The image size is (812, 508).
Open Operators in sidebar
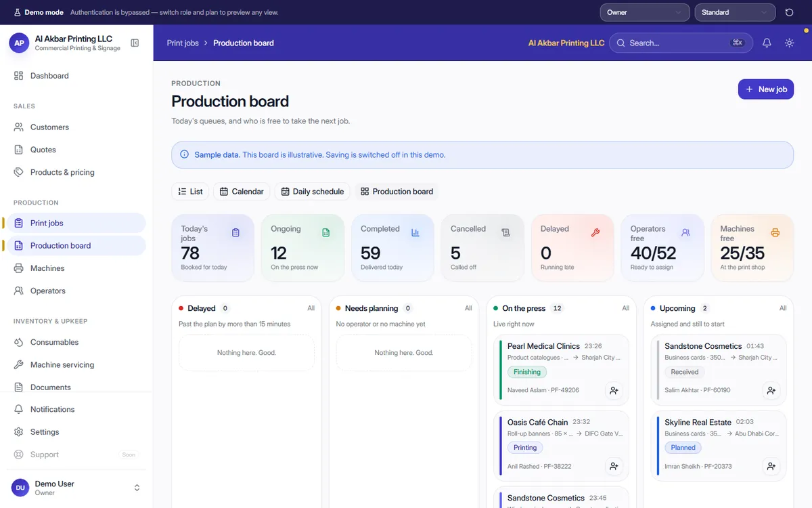76,291
